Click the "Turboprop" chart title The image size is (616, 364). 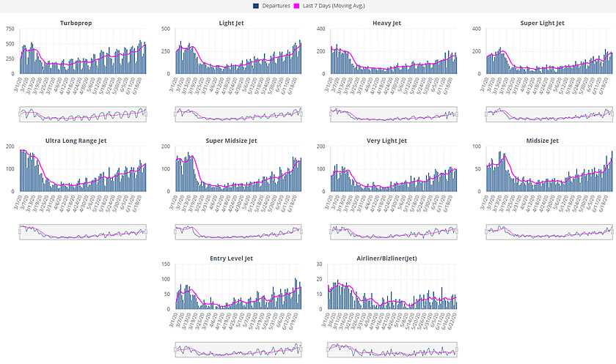pyautogui.click(x=76, y=23)
